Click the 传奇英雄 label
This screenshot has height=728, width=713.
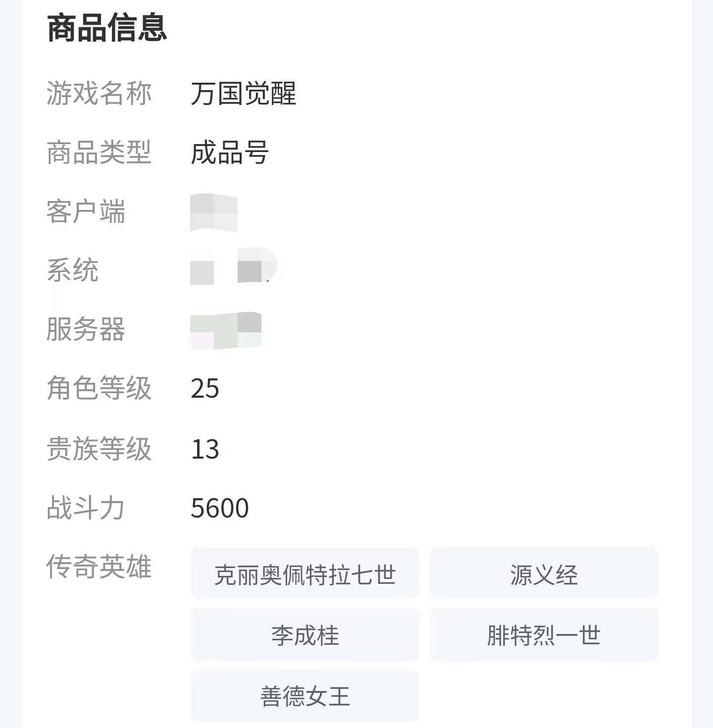tap(99, 567)
